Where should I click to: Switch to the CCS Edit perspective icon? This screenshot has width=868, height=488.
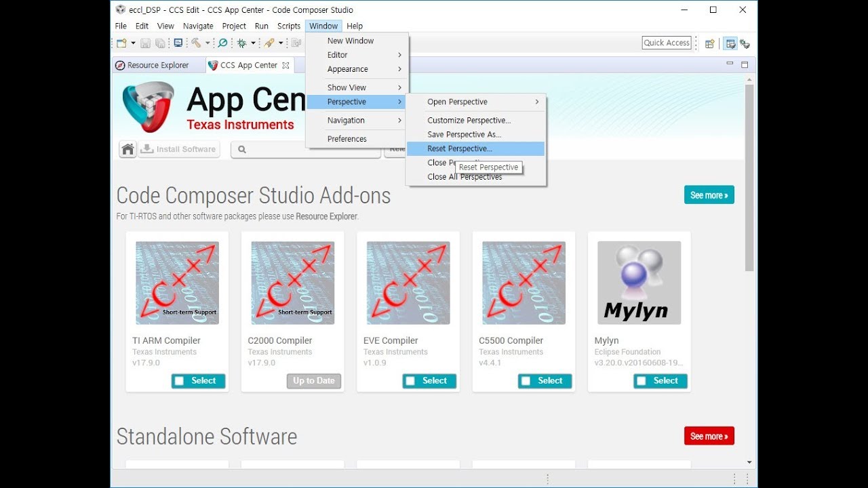730,43
